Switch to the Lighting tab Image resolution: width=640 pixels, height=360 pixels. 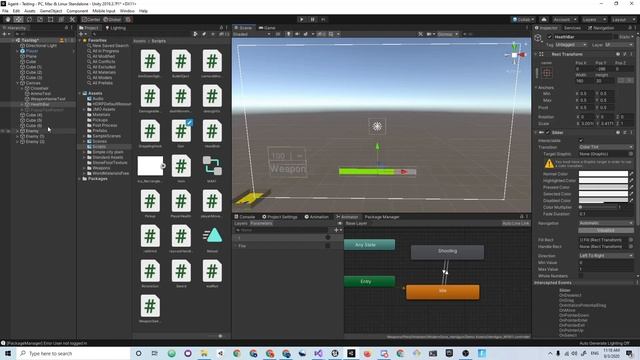tap(116, 28)
